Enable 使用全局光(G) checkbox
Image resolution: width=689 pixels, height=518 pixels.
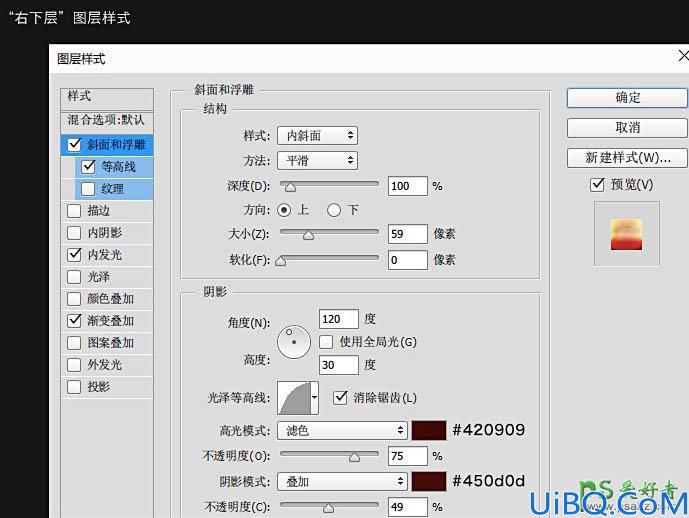[326, 342]
